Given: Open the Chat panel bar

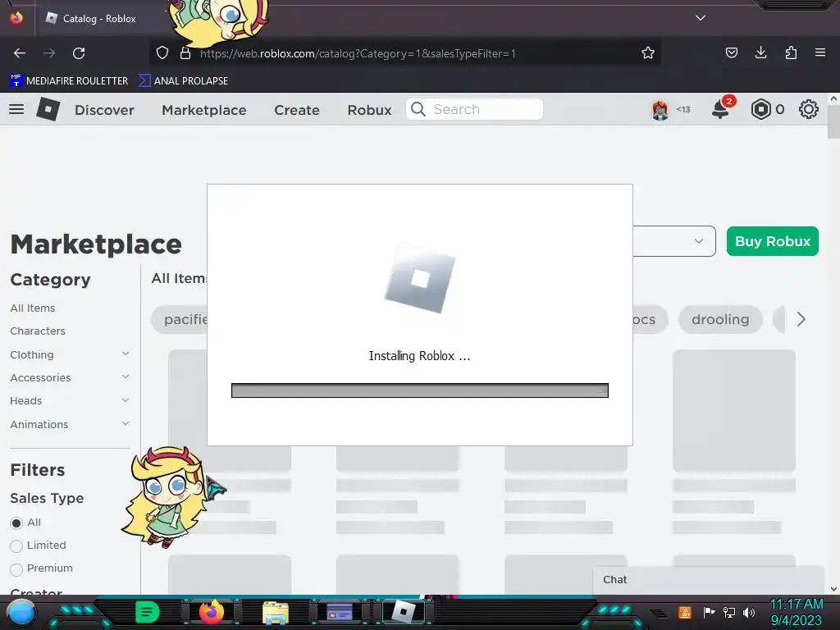Looking at the screenshot, I should pyautogui.click(x=708, y=580).
